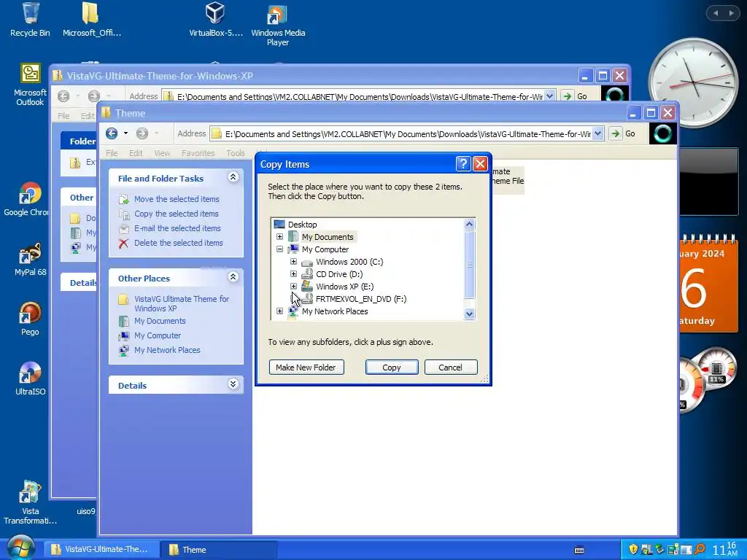Open Edit menu in Theme window

[136, 153]
